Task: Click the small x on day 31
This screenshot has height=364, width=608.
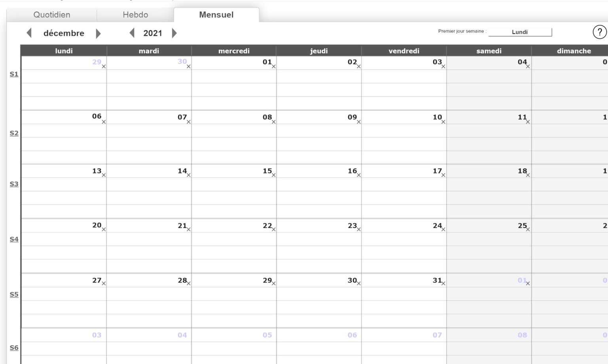Action: click(x=443, y=283)
